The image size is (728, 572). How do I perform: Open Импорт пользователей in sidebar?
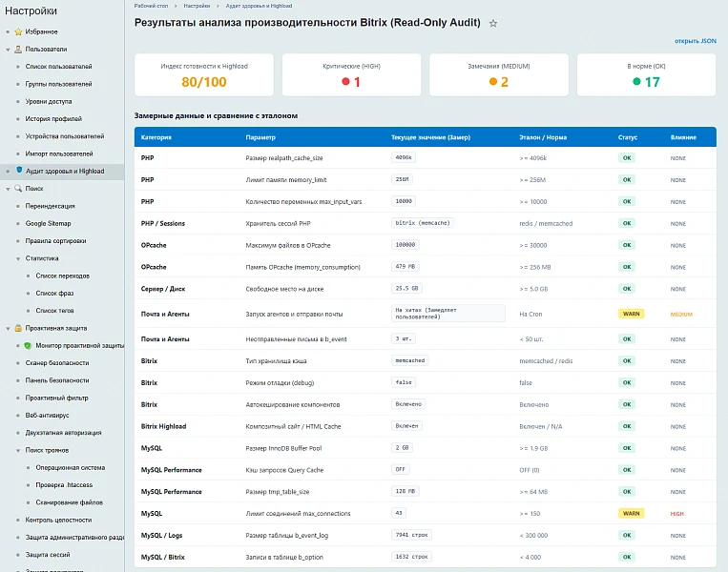tap(59, 153)
